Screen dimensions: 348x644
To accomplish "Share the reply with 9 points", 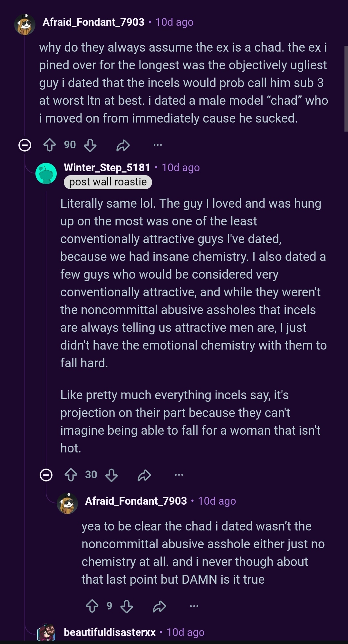I will coord(159,607).
